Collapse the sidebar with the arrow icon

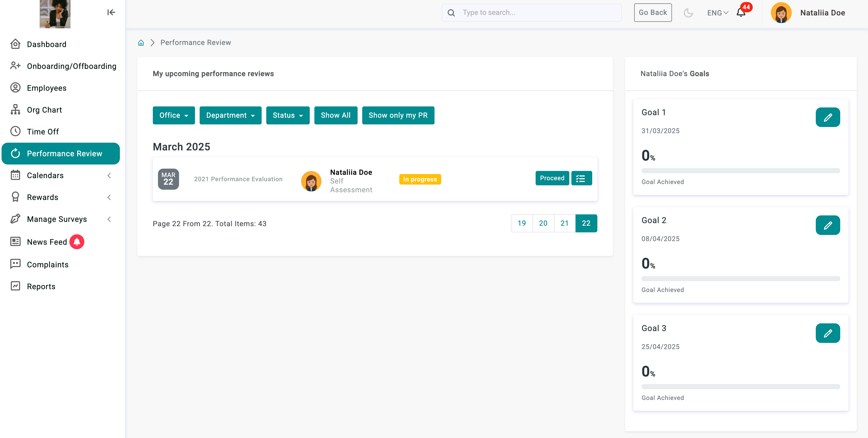[x=111, y=12]
